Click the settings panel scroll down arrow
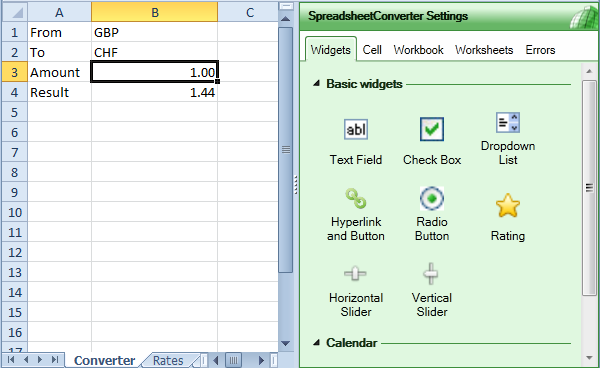600x368 pixels. (x=589, y=358)
